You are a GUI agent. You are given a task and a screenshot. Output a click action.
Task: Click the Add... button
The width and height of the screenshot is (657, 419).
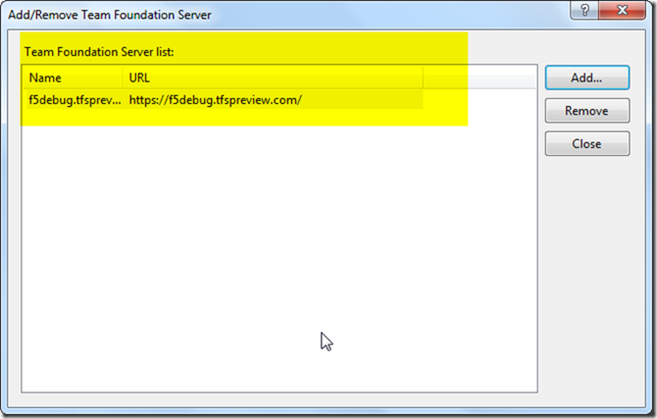(x=587, y=78)
